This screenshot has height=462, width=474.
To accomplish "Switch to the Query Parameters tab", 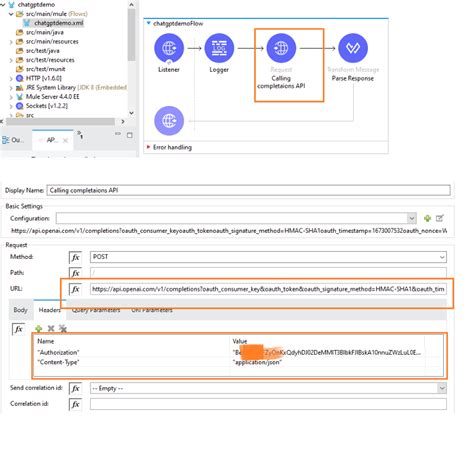I will (x=96, y=310).
